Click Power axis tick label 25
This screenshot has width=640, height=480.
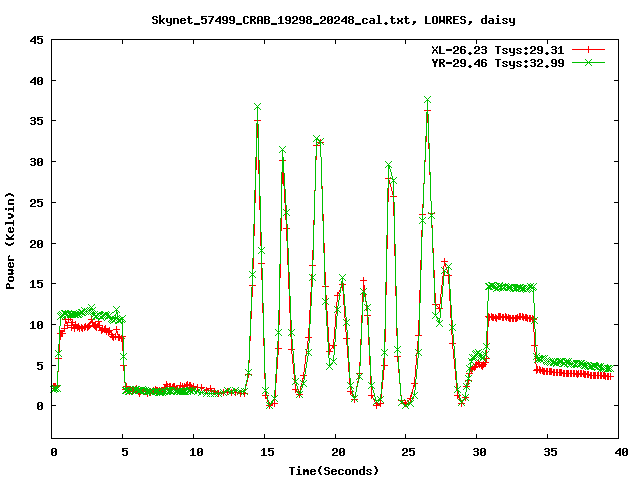(36, 202)
